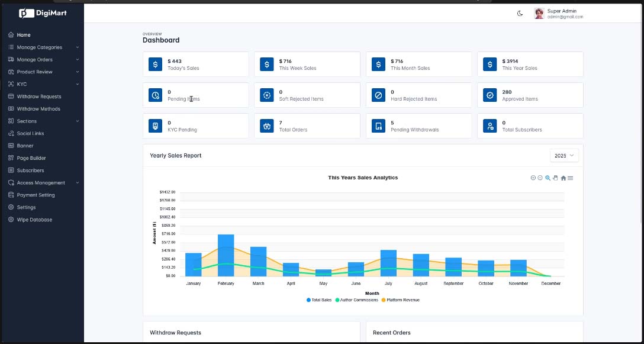644x344 pixels.
Task: Open the 2025 year dropdown
Action: pyautogui.click(x=564, y=156)
